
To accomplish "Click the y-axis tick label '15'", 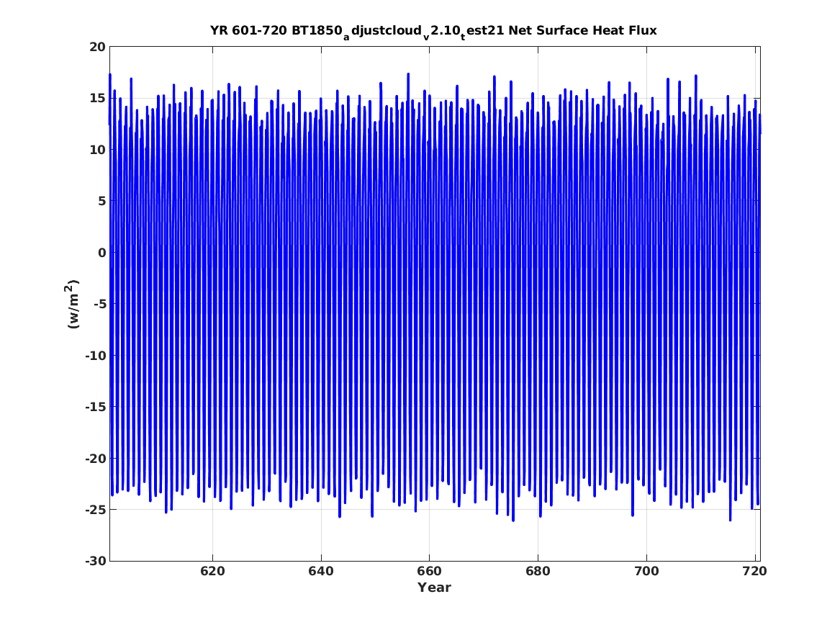I will [97, 99].
